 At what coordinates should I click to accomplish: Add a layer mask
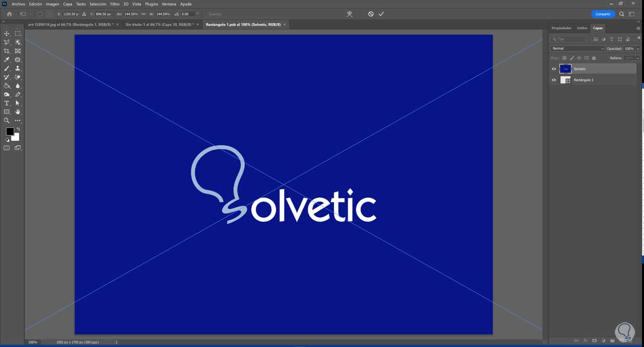tap(594, 341)
